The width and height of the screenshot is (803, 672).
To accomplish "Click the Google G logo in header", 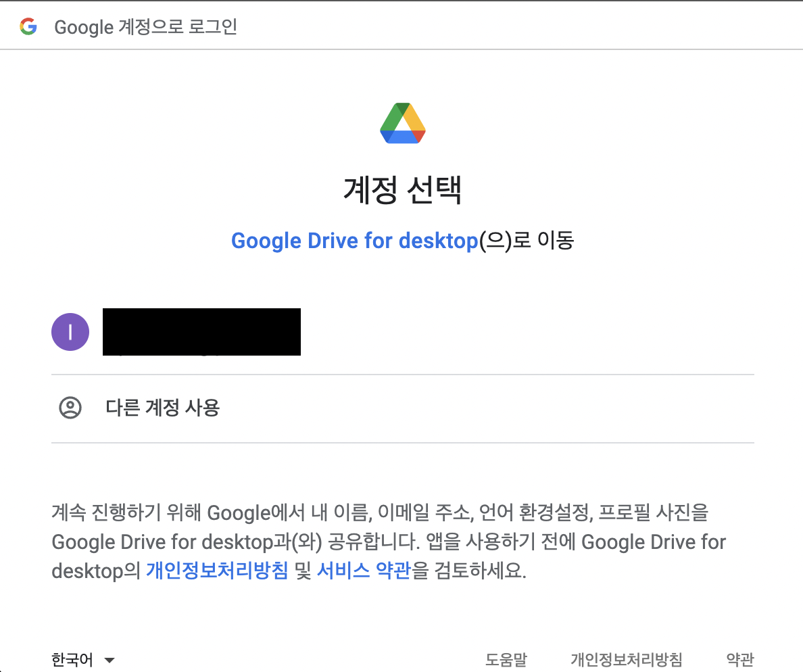I will 28,26.
